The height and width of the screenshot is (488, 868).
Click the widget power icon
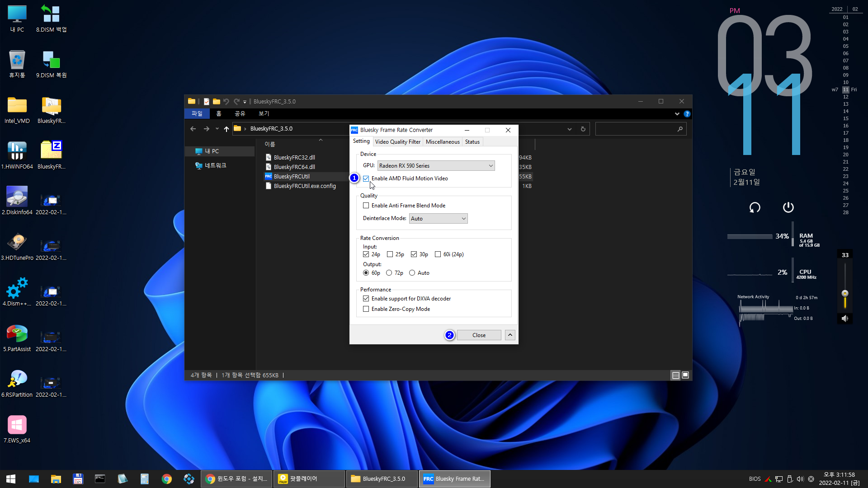coord(788,207)
